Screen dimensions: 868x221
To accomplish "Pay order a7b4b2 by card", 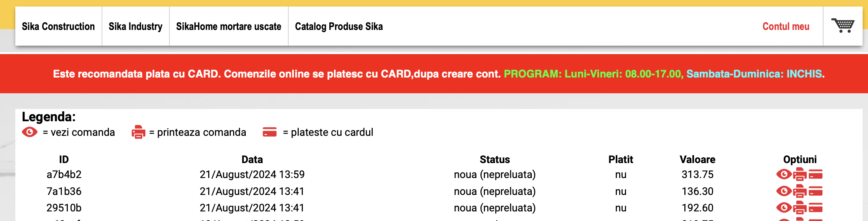I will 815,175.
